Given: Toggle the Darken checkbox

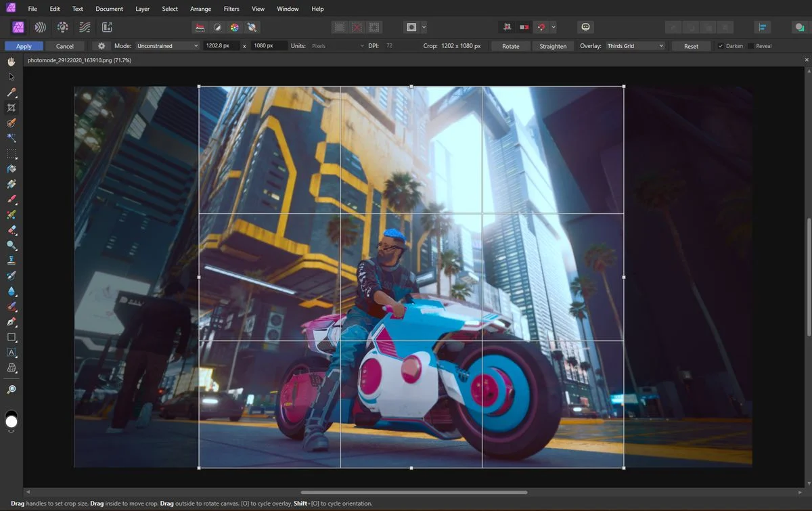Looking at the screenshot, I should (x=720, y=46).
